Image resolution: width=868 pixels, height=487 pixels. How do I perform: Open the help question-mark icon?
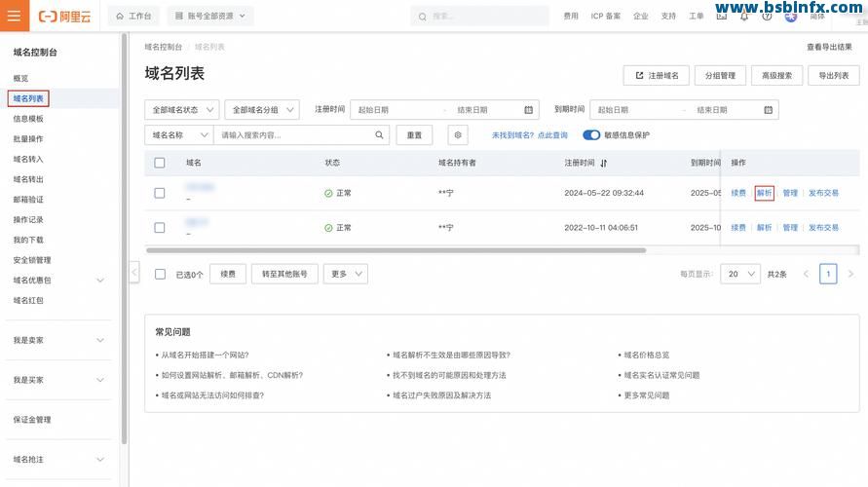point(767,17)
